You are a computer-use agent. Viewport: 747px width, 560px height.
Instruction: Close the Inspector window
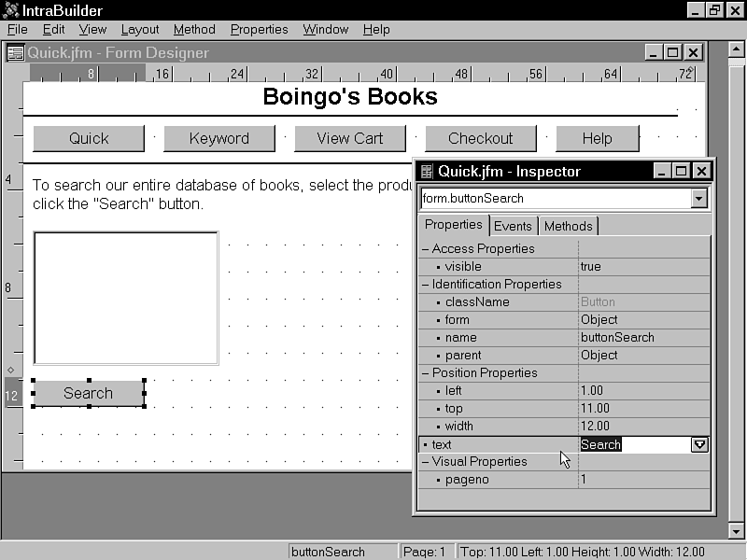point(701,171)
